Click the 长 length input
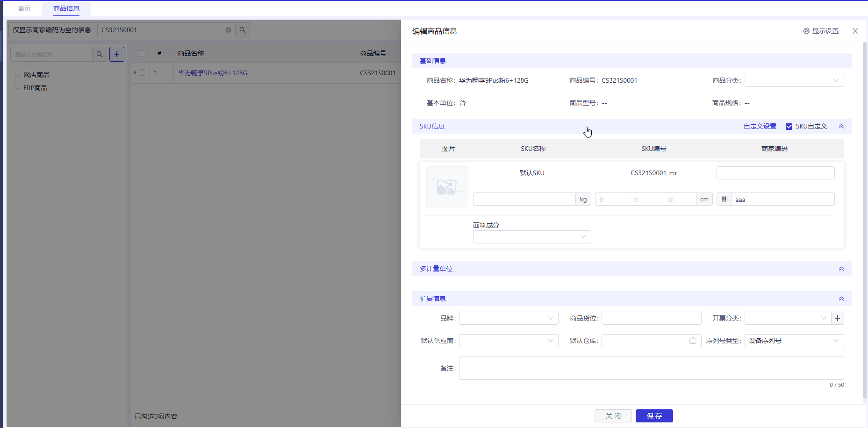This screenshot has height=428, width=868. coord(612,199)
